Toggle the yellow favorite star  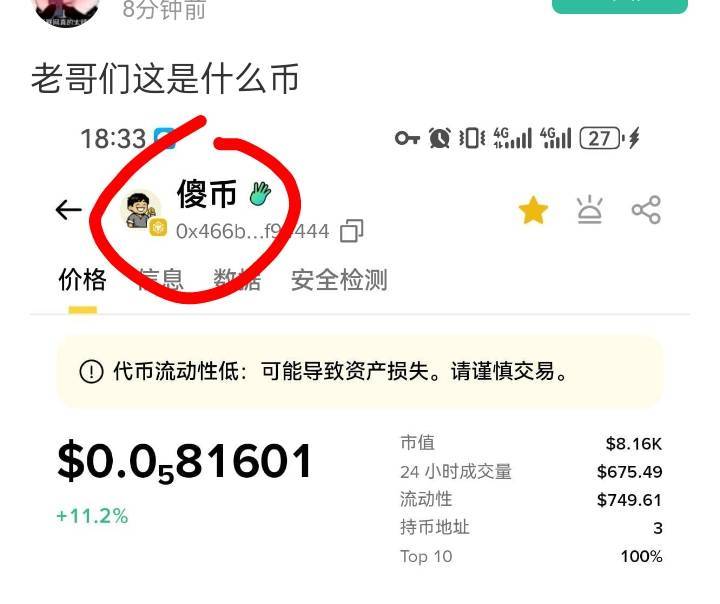coord(533,210)
